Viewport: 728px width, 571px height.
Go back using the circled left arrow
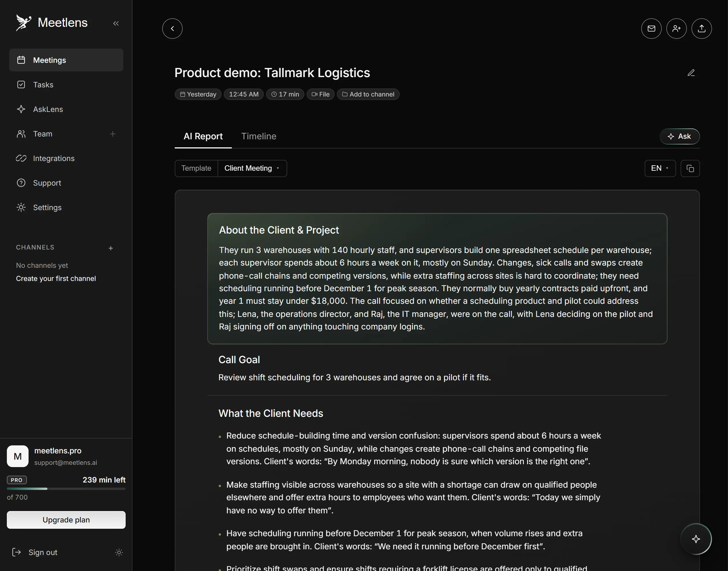(172, 29)
